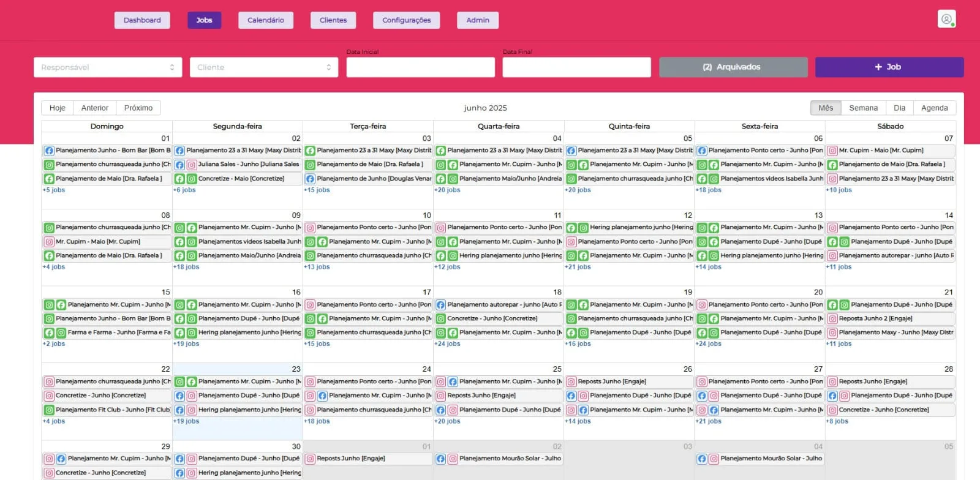Click Facebook icon on first Hering job, day 12
The height and width of the screenshot is (480, 980).
click(571, 228)
